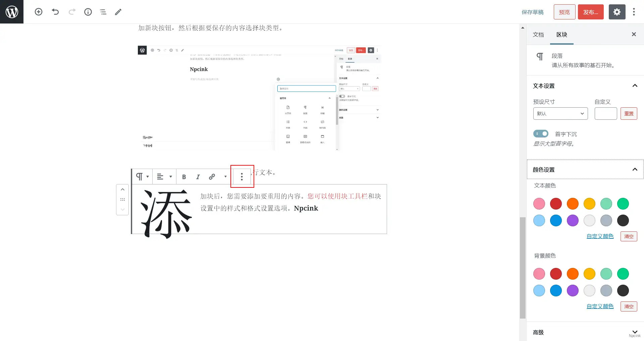The width and height of the screenshot is (644, 341).
Task: Select blue text color swatch
Action: click(556, 220)
